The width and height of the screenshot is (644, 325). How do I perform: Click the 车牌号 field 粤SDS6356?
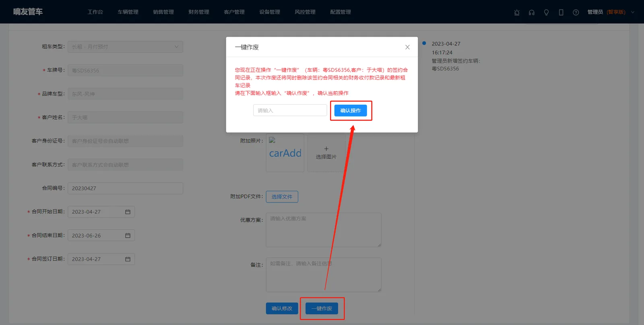125,70
